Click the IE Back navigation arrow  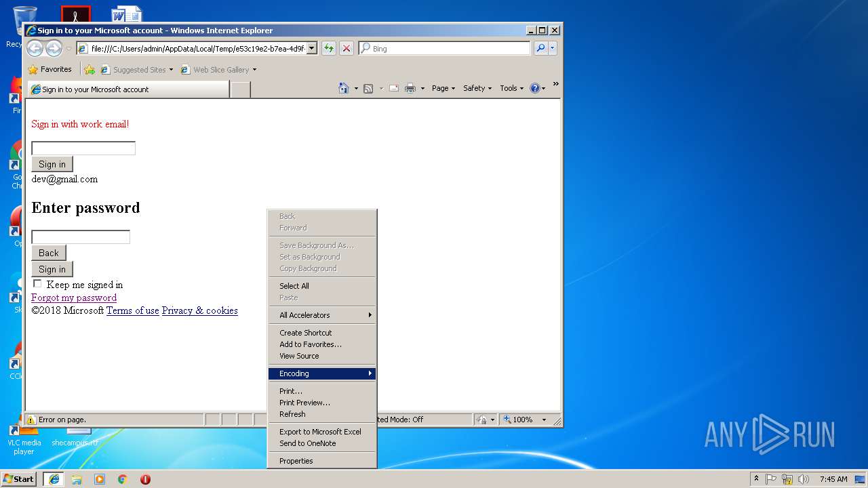tap(35, 48)
